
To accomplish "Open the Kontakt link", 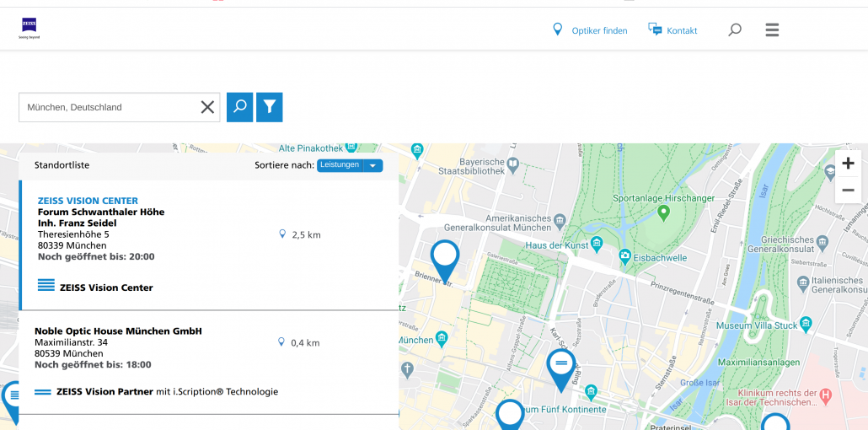I will [682, 31].
